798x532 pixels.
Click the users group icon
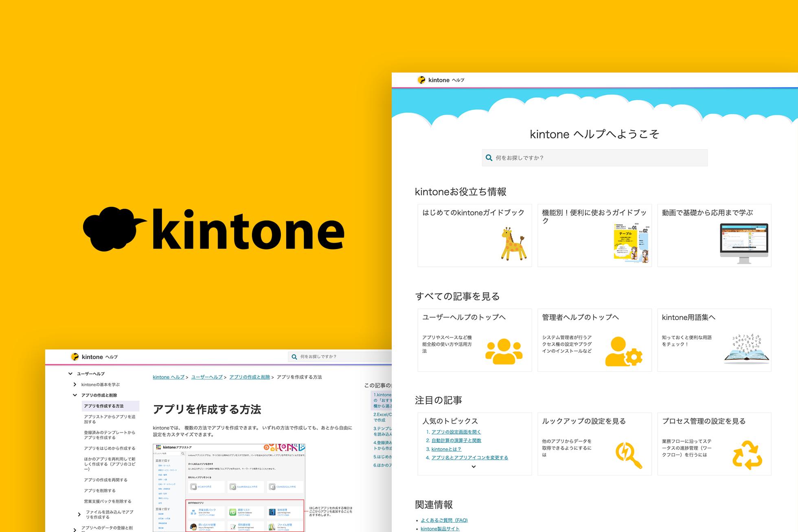tap(504, 351)
